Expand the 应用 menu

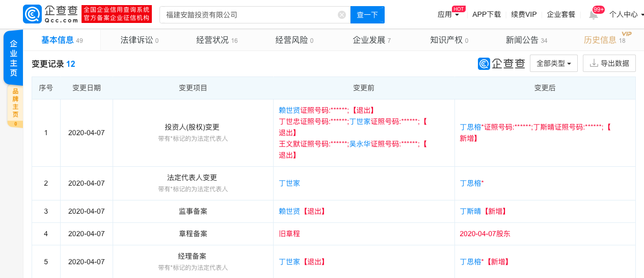tap(448, 14)
